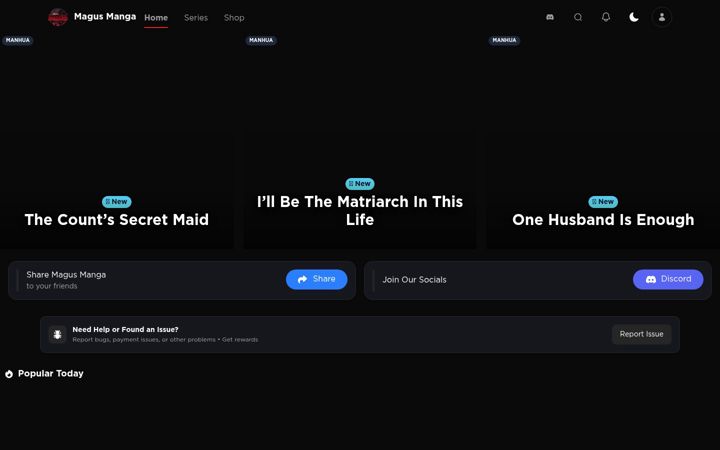
Task: Click New badge above One Husband Is Enough
Action: click(x=603, y=202)
